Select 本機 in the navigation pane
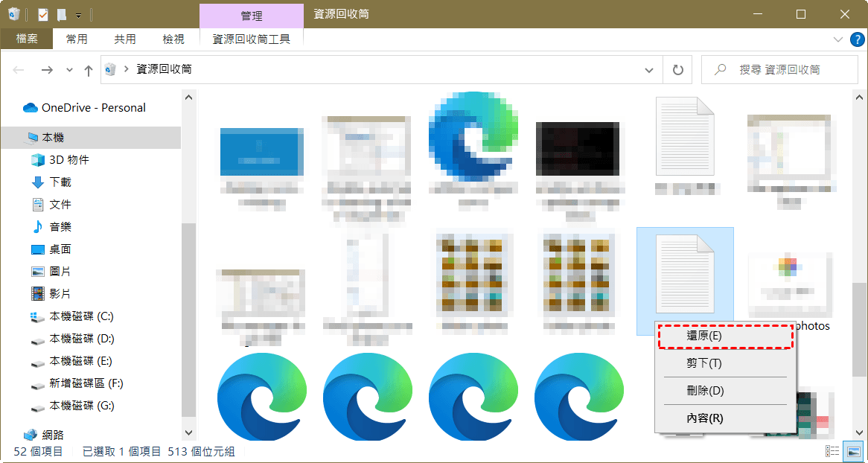The width and height of the screenshot is (868, 463). click(x=91, y=138)
